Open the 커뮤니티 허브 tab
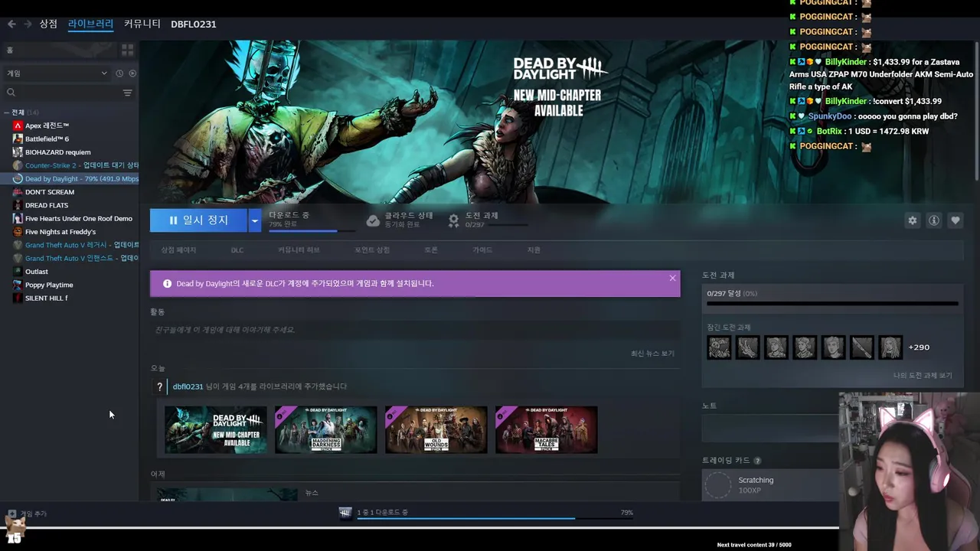This screenshot has width=980, height=551. [x=299, y=250]
